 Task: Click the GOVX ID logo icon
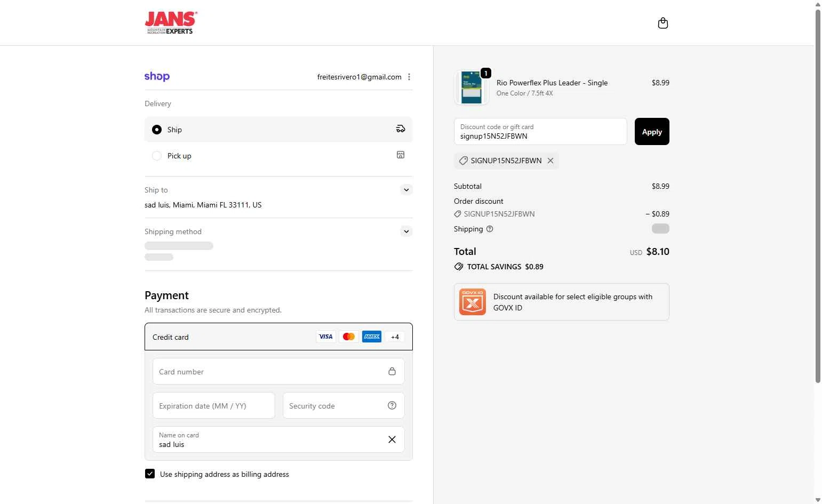(x=473, y=302)
